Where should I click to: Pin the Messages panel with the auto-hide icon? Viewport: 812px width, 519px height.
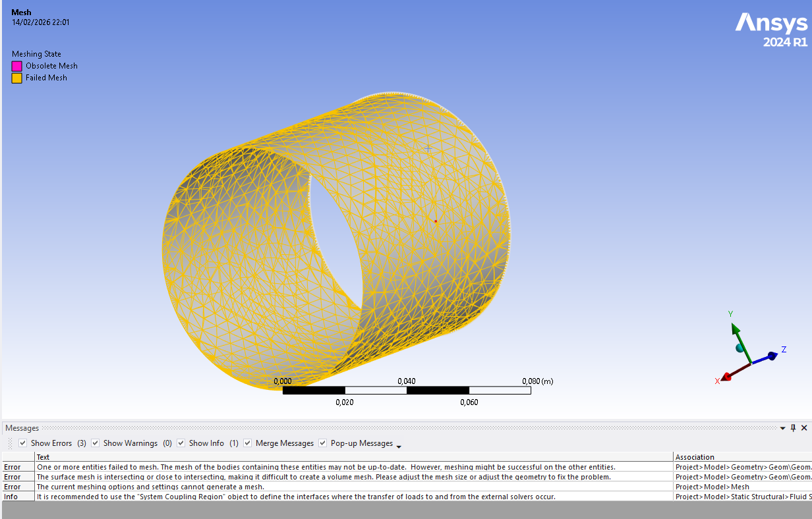click(794, 428)
